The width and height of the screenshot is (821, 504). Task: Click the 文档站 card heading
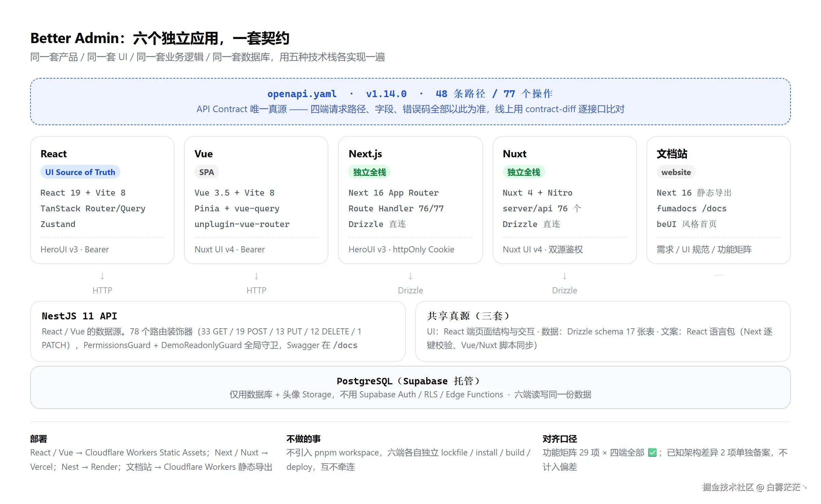672,154
